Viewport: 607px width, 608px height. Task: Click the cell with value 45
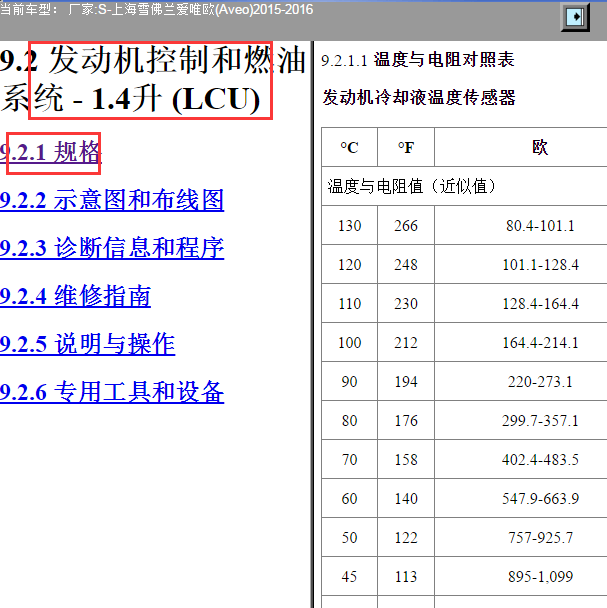click(349, 577)
